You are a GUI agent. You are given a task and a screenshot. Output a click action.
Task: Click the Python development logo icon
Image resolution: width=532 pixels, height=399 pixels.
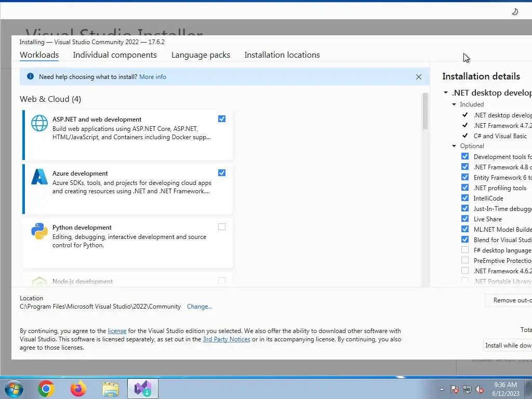pos(39,231)
